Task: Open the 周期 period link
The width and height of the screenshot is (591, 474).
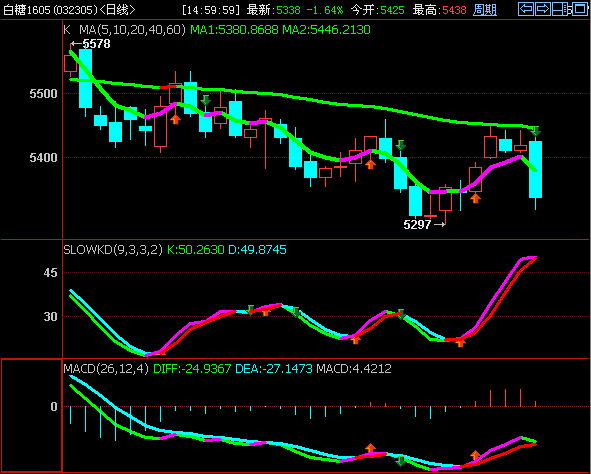Action: pyautogui.click(x=485, y=10)
